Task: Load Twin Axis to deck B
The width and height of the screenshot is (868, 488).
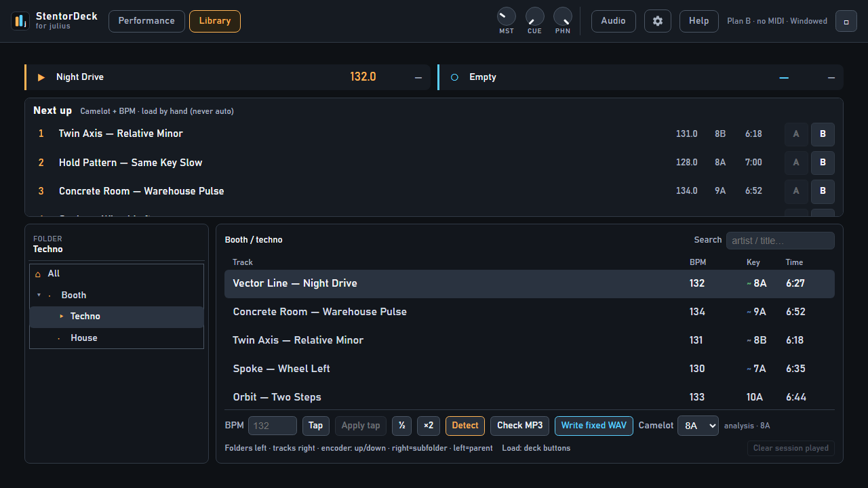Action: click(x=823, y=134)
